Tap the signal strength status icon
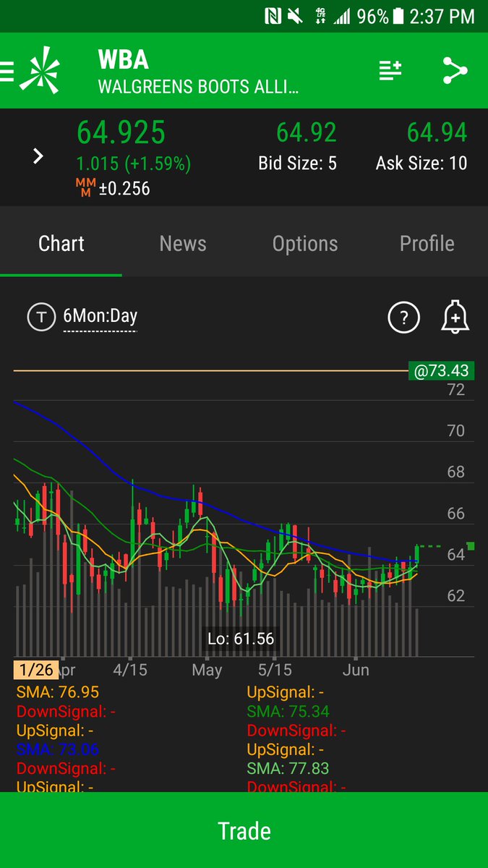This screenshot has width=488, height=868. [x=342, y=16]
